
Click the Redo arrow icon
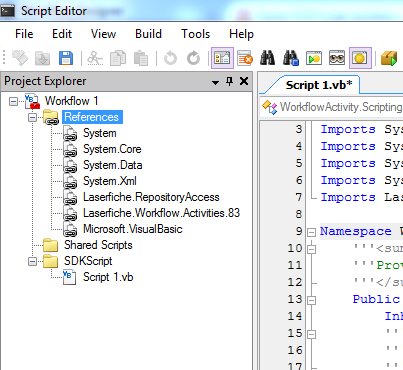[x=193, y=58]
